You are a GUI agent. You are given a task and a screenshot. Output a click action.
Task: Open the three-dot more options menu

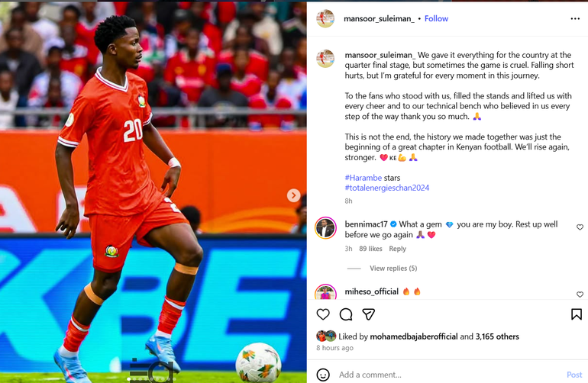[x=575, y=19]
